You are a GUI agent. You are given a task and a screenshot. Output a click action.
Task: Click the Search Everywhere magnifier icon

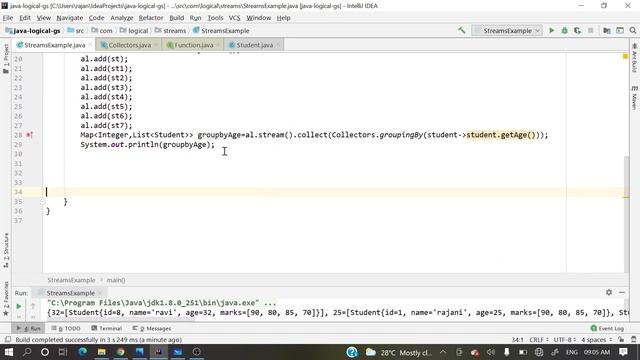(x=633, y=30)
